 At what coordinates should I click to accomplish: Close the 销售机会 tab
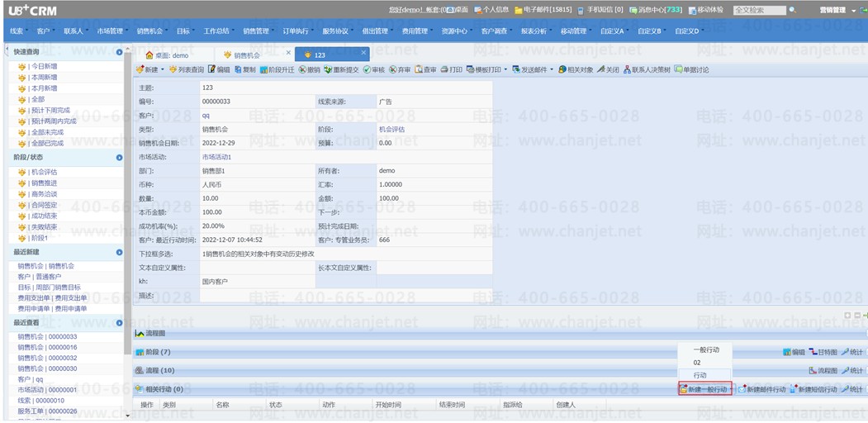click(x=288, y=53)
